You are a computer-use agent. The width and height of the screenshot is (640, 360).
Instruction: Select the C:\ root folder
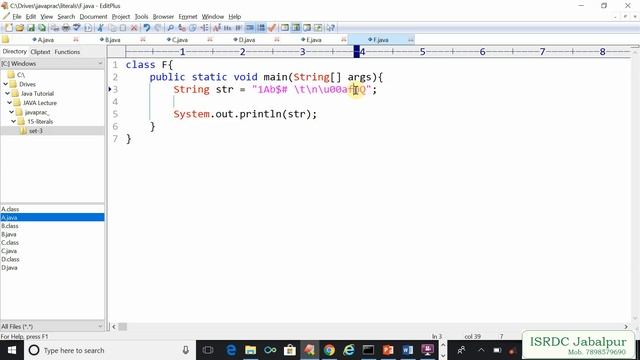pyautogui.click(x=21, y=75)
